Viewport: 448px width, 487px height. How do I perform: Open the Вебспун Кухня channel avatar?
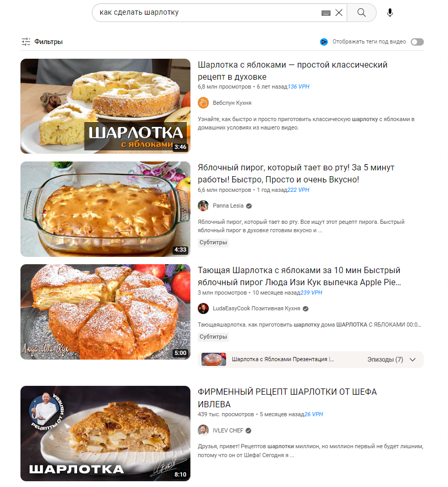click(x=204, y=103)
